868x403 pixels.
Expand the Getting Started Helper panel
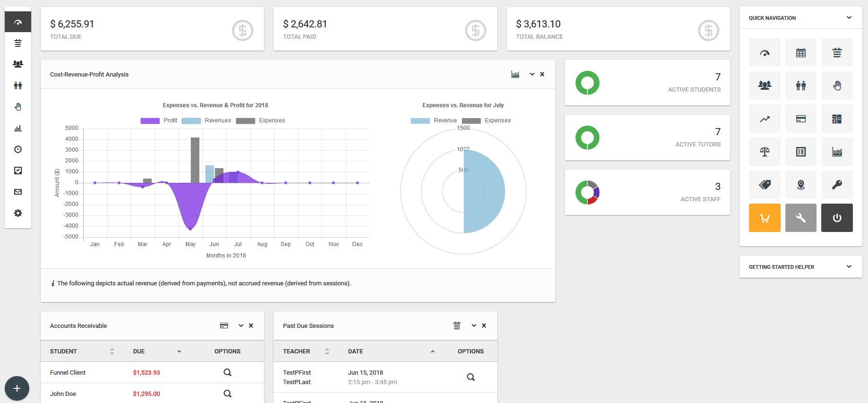(x=849, y=266)
